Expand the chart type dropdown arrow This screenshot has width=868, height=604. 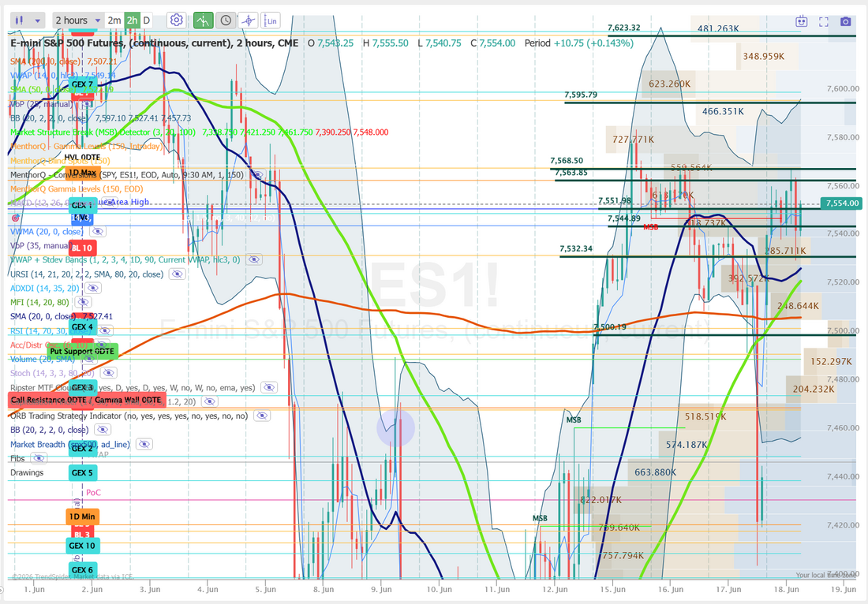pyautogui.click(x=38, y=21)
